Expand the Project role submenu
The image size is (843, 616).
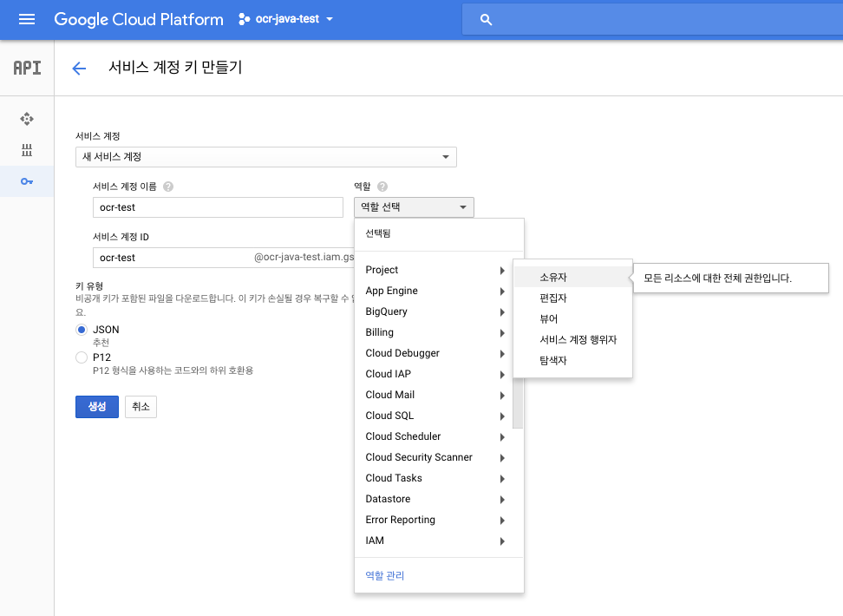[435, 270]
